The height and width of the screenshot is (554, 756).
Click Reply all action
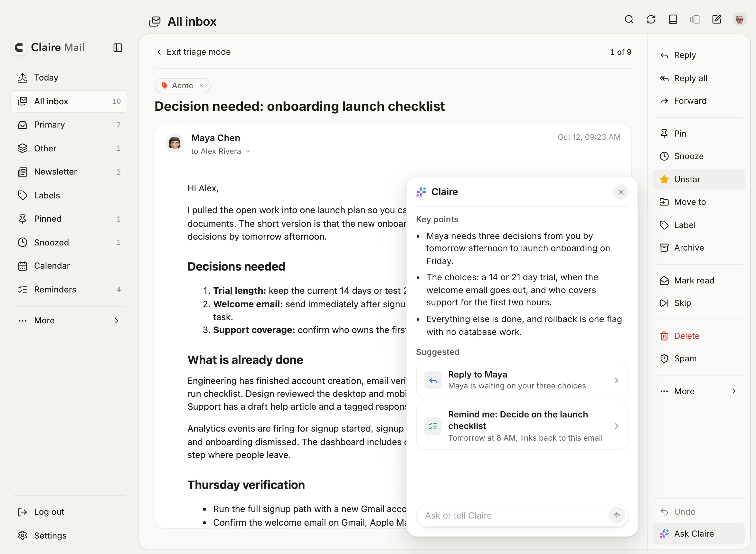coord(699,78)
